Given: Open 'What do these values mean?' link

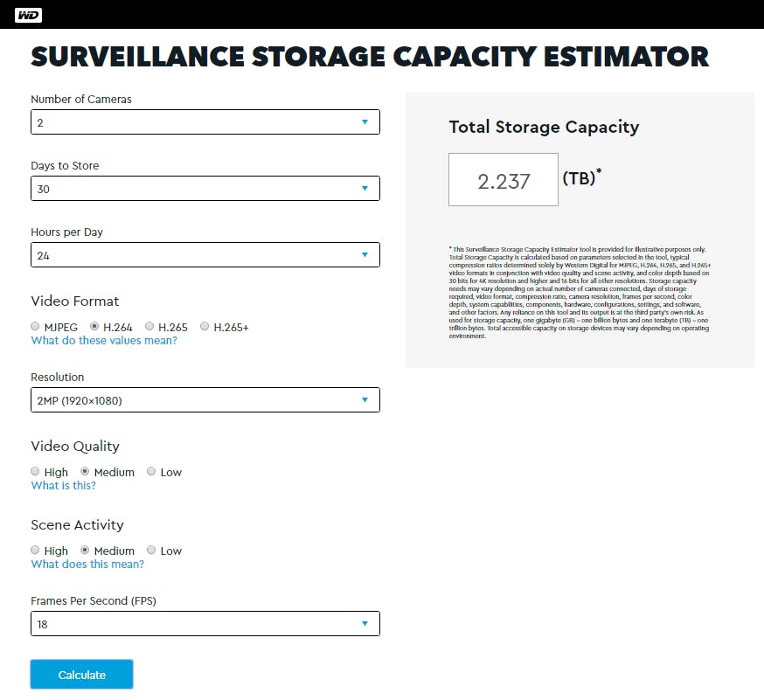Looking at the screenshot, I should click(104, 340).
